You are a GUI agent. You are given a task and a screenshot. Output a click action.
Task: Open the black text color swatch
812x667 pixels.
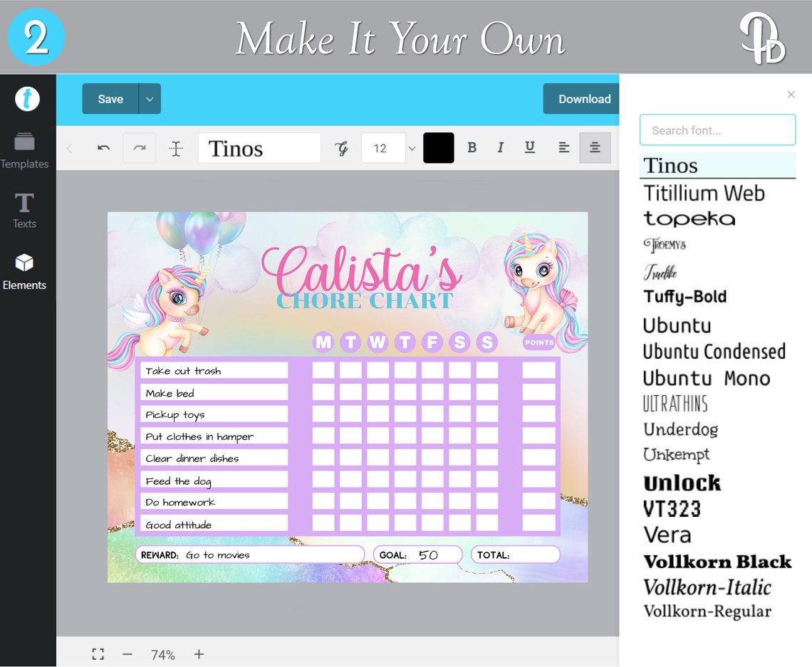tap(438, 147)
